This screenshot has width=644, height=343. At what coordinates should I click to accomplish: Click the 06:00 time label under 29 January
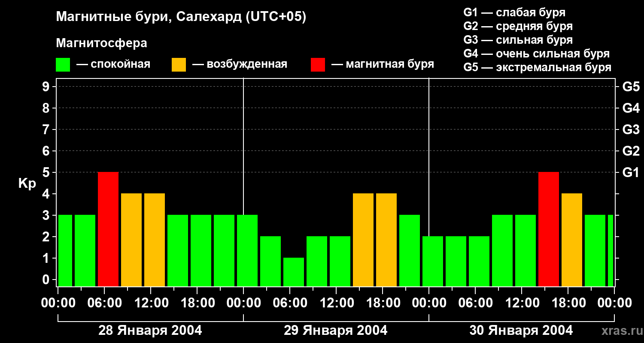(x=290, y=303)
